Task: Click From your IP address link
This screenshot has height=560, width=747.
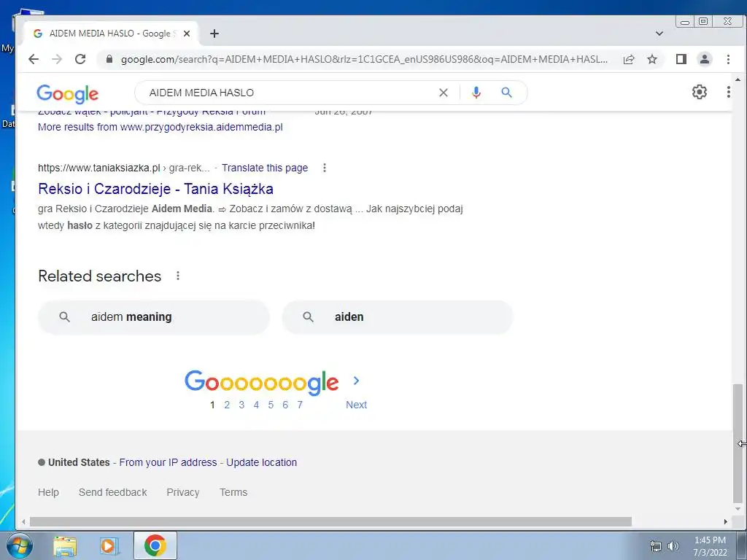Action: (x=168, y=462)
